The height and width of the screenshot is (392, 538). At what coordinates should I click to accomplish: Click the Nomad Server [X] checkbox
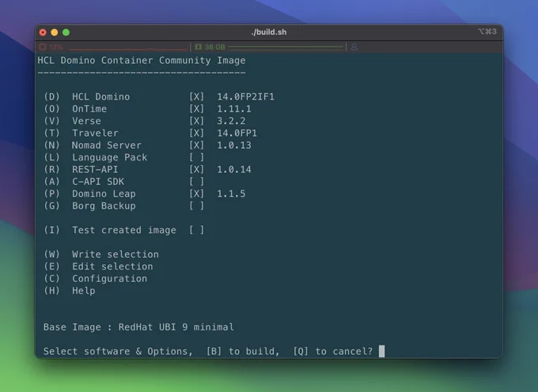point(196,145)
